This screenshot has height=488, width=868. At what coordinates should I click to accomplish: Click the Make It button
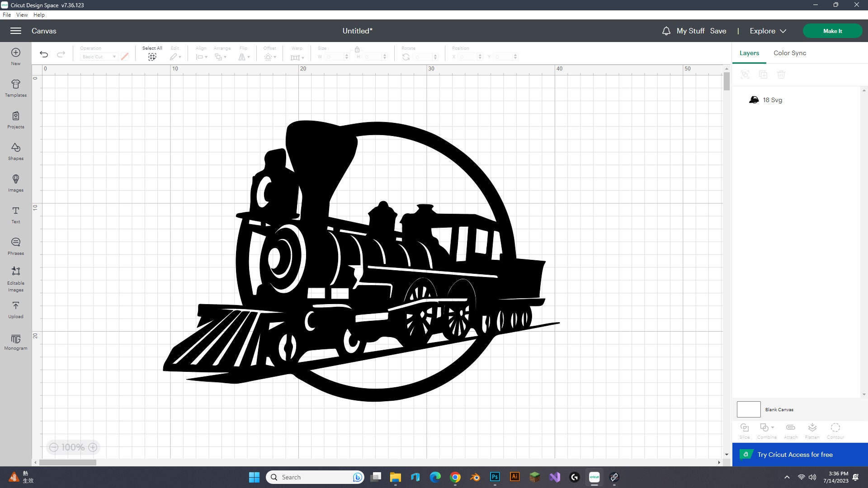pos(832,31)
